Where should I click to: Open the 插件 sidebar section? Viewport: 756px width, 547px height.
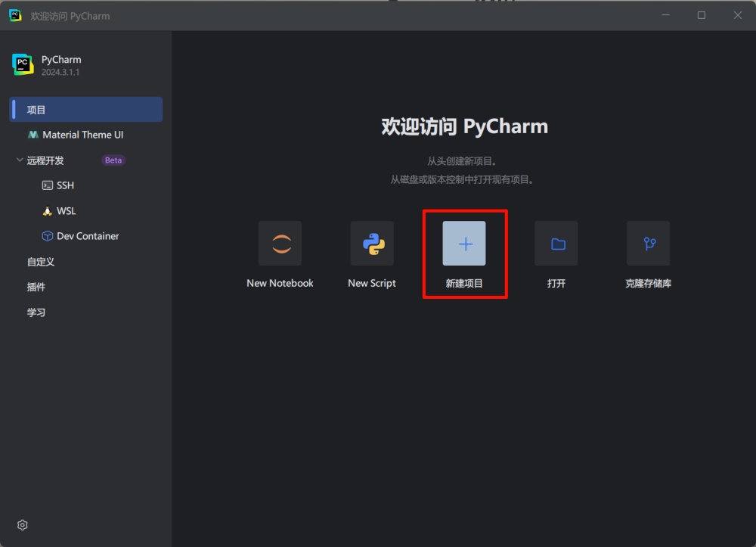tap(36, 287)
